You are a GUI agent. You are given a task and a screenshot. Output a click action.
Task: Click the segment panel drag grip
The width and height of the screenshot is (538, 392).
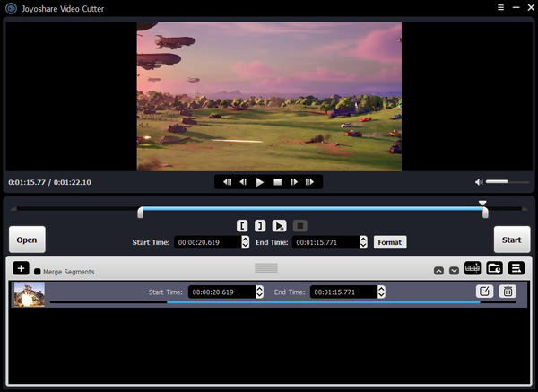[266, 268]
